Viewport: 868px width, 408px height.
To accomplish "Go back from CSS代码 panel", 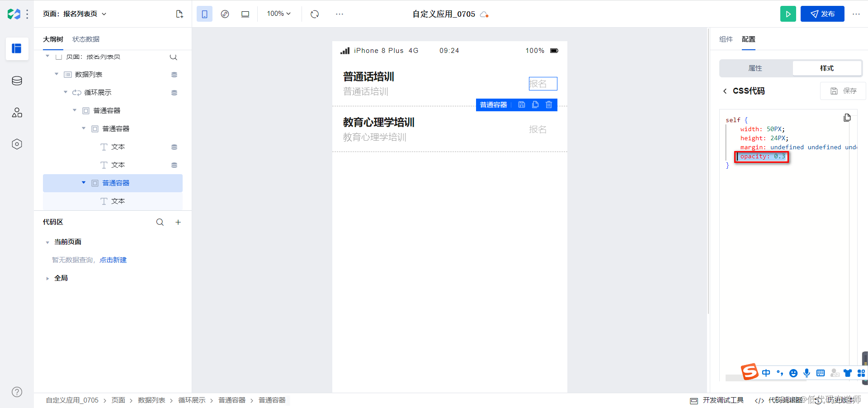I will click(x=725, y=91).
